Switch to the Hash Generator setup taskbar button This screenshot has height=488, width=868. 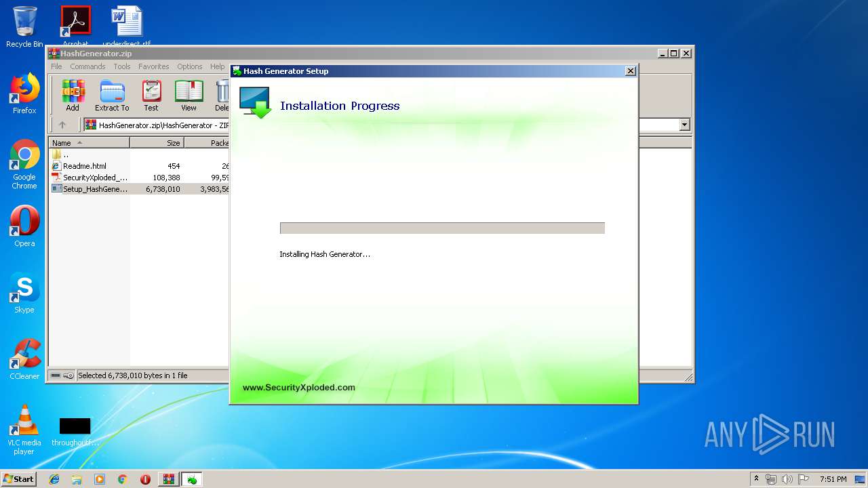click(x=192, y=479)
